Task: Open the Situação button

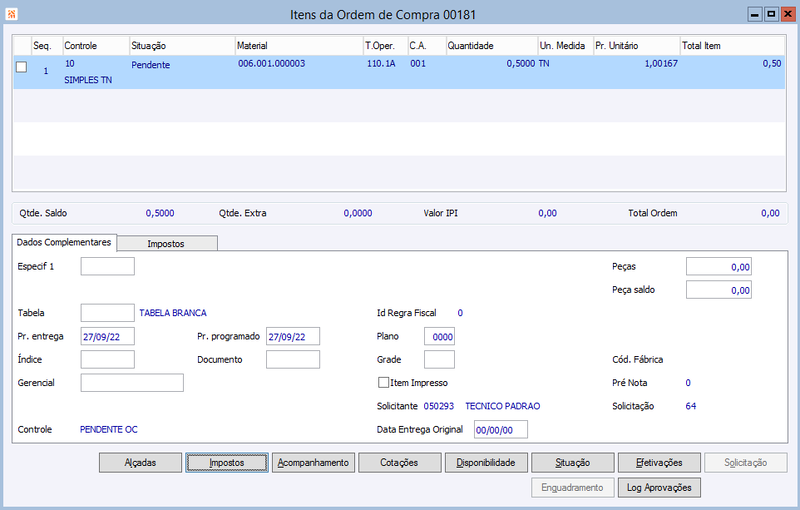Action: 573,463
